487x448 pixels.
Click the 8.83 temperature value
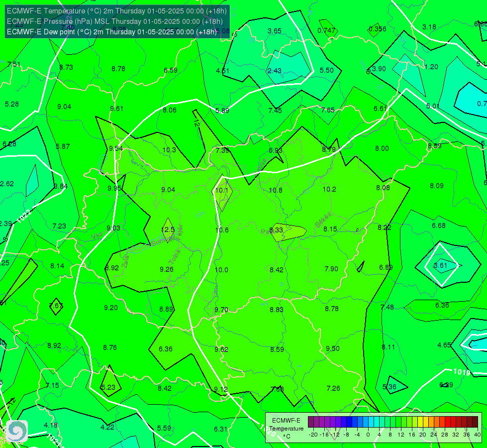[277, 310]
